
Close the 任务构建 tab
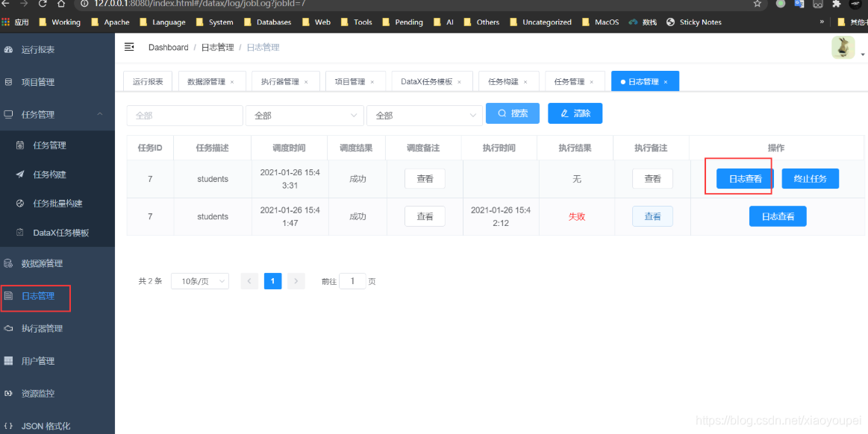click(525, 82)
